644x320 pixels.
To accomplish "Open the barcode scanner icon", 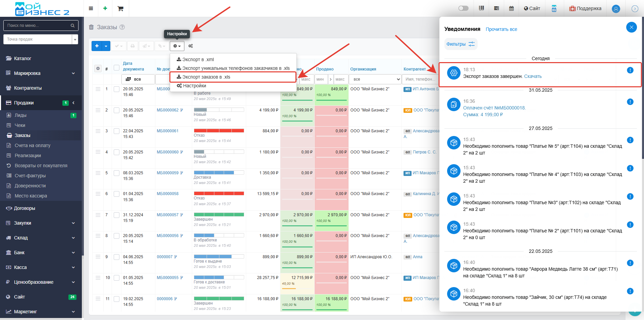I will 481,8.
